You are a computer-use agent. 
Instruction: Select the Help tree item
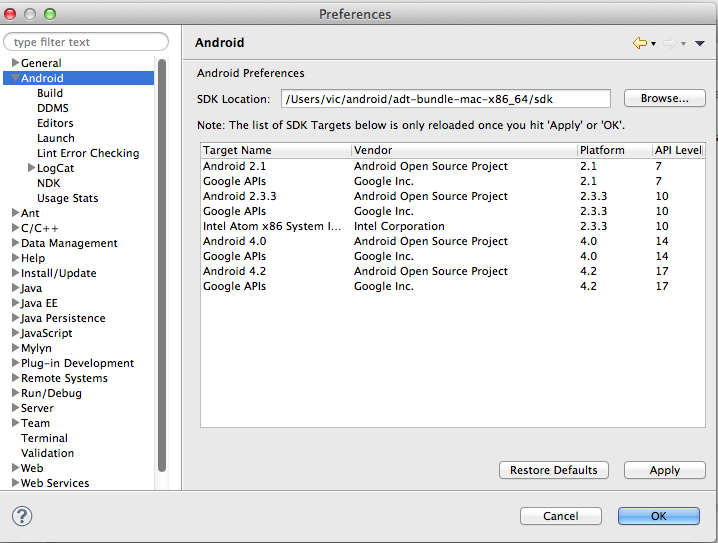tap(33, 258)
